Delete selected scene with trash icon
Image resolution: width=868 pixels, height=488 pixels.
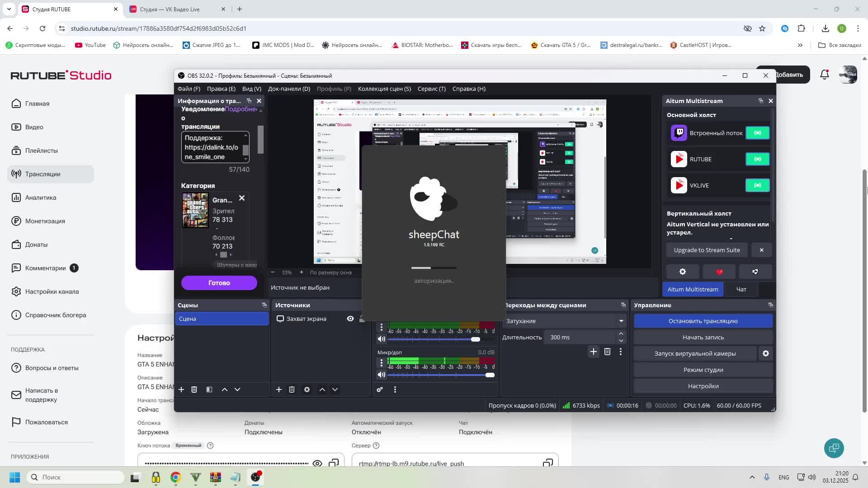[x=194, y=389]
